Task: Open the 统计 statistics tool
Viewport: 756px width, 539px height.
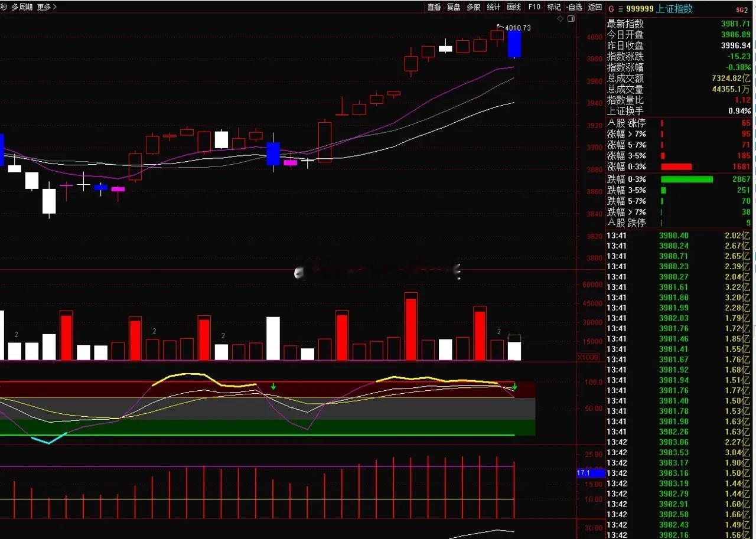Action: click(x=493, y=7)
